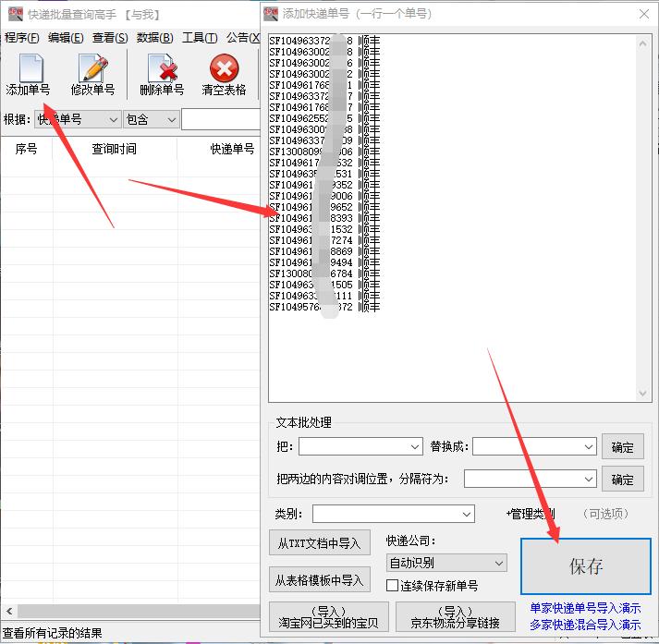Click the 删除单号 toolbar icon

click(x=162, y=75)
